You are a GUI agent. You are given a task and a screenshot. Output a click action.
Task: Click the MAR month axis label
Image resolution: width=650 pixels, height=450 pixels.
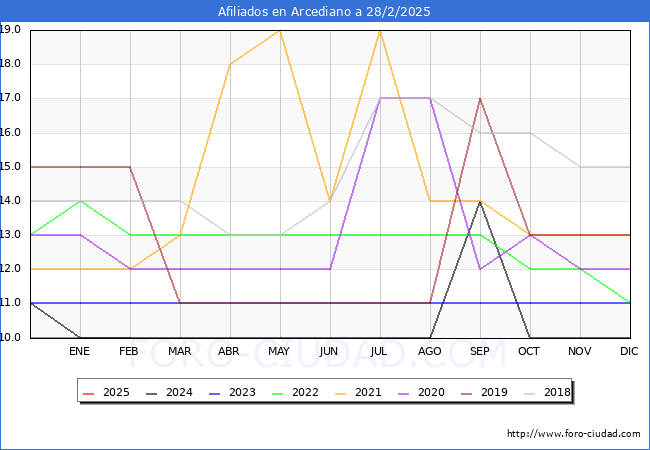tap(179, 351)
